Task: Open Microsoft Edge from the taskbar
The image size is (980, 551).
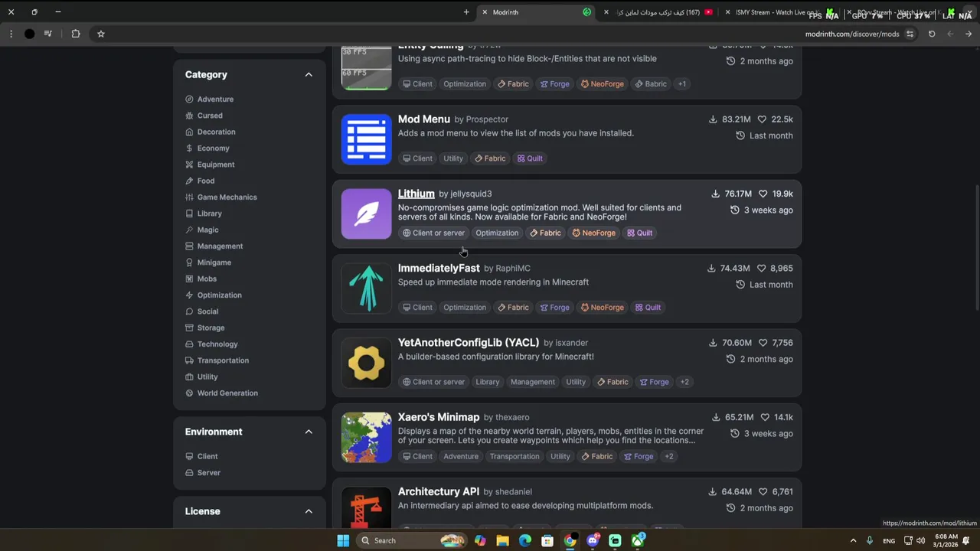Action: pyautogui.click(x=524, y=540)
